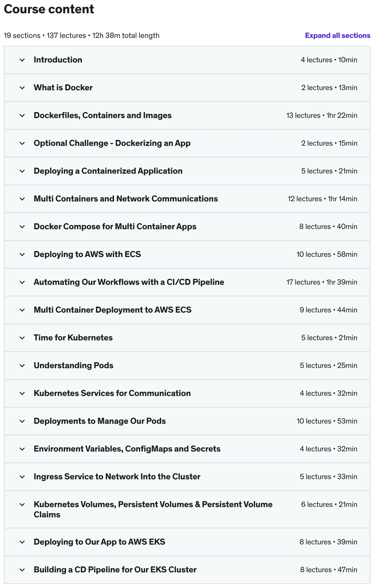The height and width of the screenshot is (588, 374).
Task: Expand chevron beside Ingress Service section
Action: tap(22, 477)
